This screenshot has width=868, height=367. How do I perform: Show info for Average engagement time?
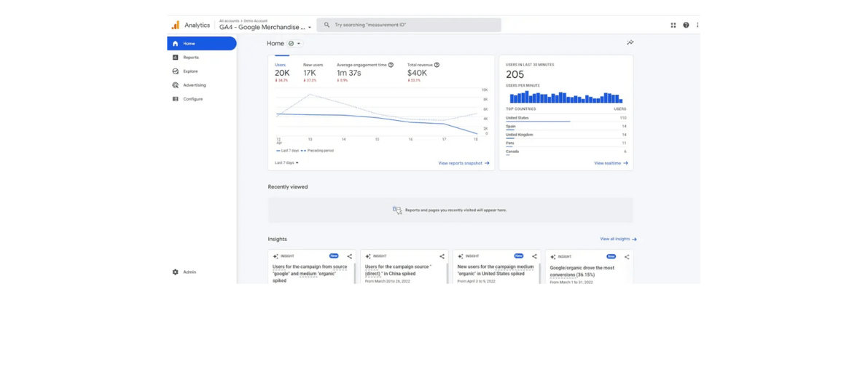click(x=391, y=65)
